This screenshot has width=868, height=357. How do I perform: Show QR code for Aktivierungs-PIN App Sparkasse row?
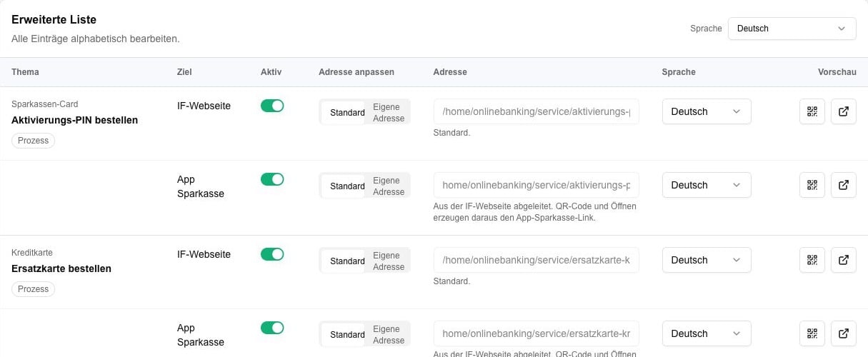point(812,185)
